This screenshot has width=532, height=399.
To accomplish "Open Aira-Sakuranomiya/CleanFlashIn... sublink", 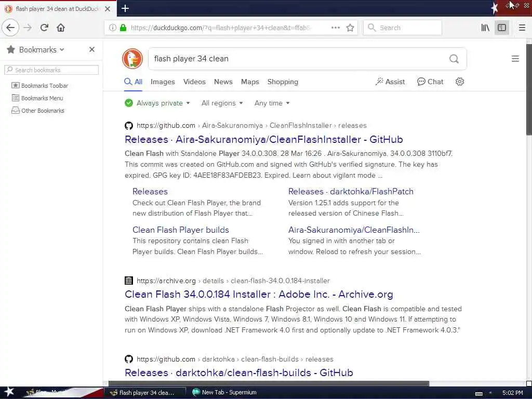I will 354,230.
